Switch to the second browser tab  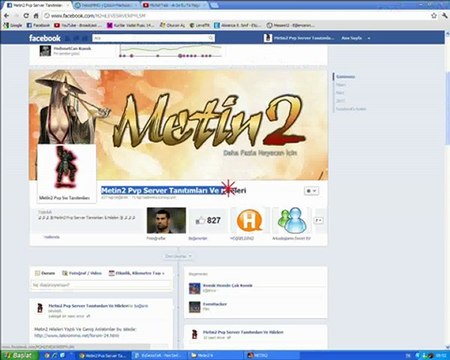[x=106, y=5]
